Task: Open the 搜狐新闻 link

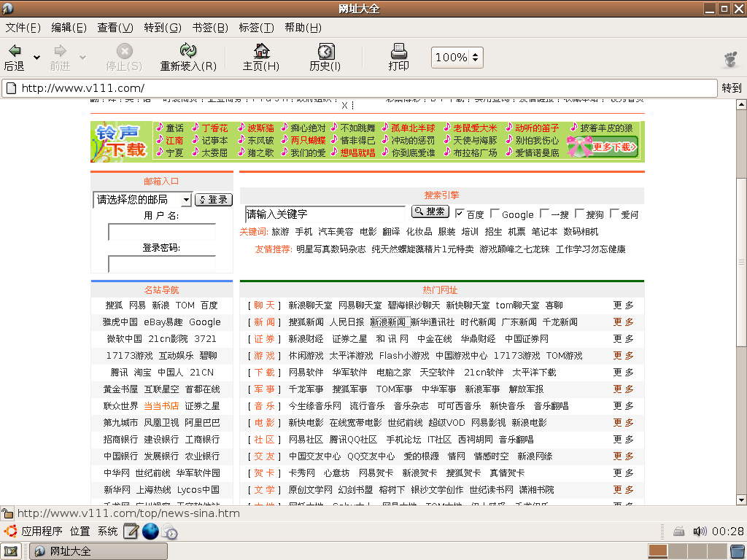Action: [x=306, y=322]
